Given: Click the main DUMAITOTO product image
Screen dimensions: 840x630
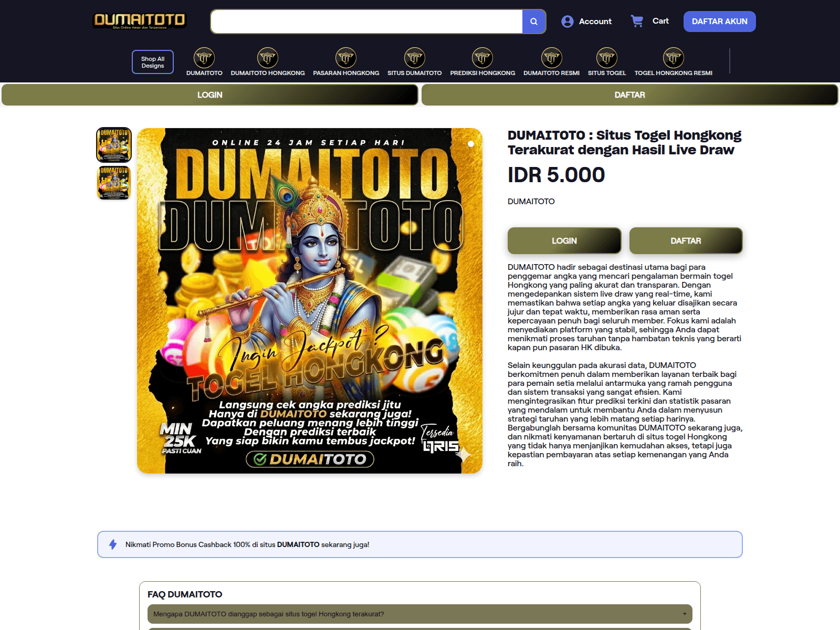Looking at the screenshot, I should tap(310, 301).
